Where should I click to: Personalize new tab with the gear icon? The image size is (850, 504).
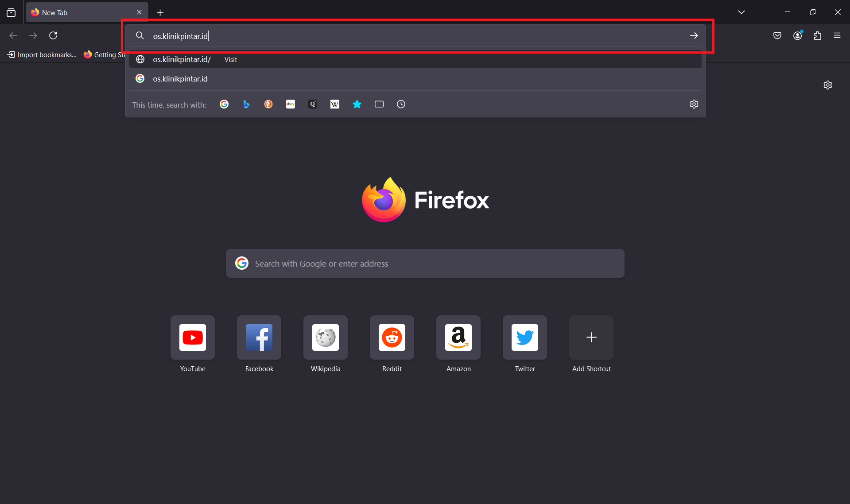point(828,85)
